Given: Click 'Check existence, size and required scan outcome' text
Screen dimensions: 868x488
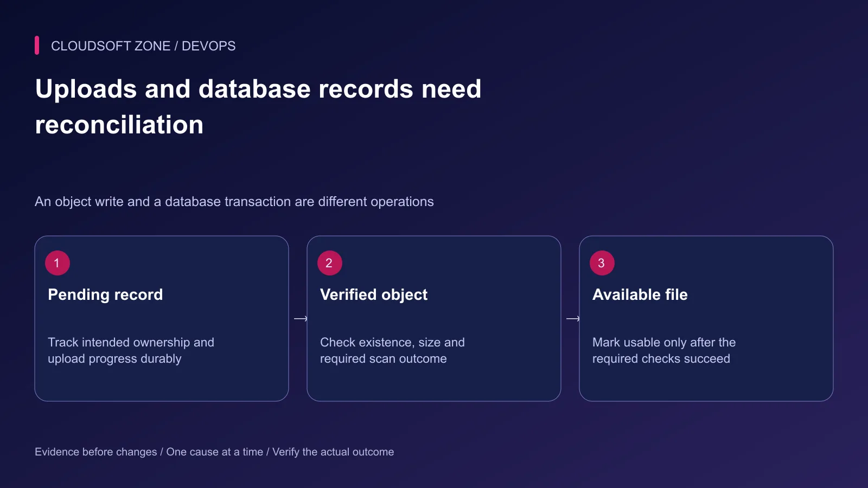Looking at the screenshot, I should tap(392, 350).
